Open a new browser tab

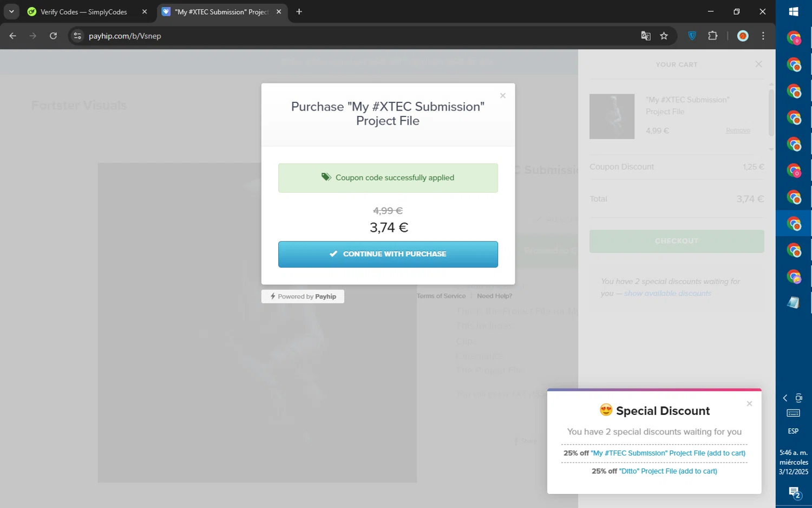(299, 12)
